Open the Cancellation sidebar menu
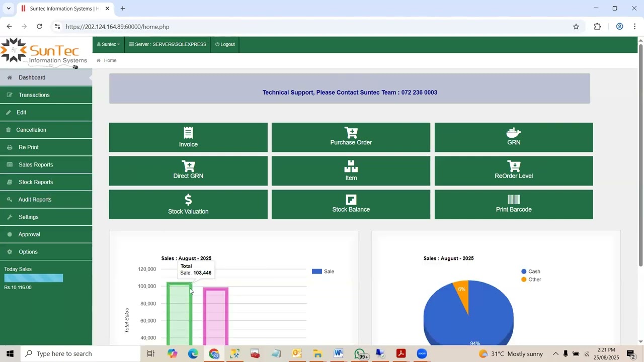644x362 pixels. 46,130
